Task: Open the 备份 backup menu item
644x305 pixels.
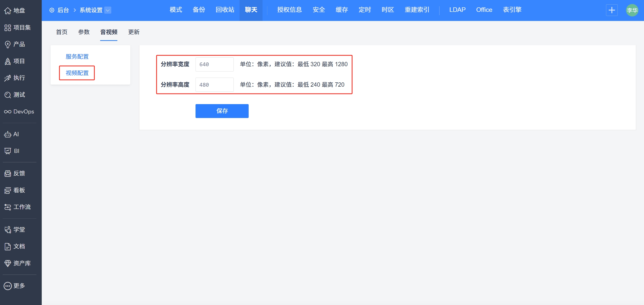Action: [199, 10]
